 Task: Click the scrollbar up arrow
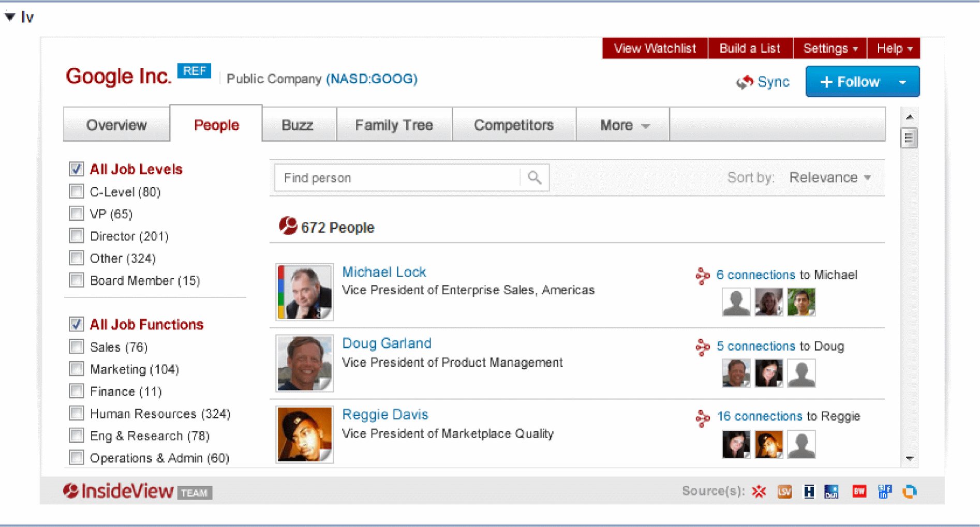click(x=910, y=117)
